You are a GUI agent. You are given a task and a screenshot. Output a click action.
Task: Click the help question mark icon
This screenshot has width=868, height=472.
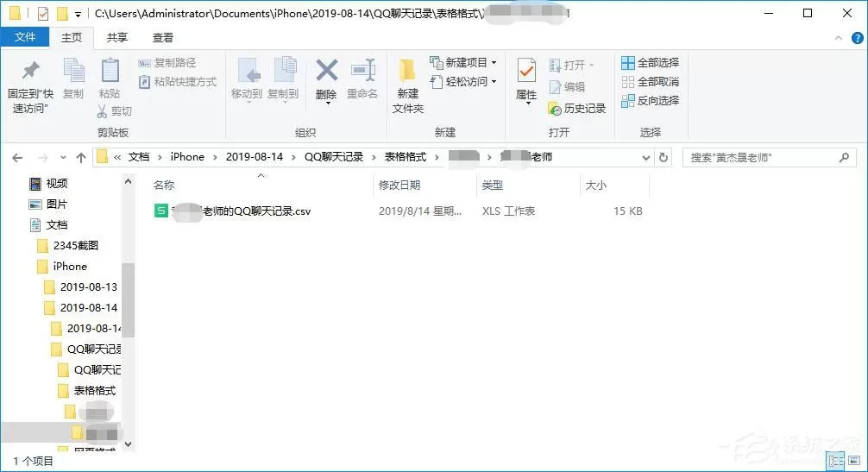tap(857, 38)
